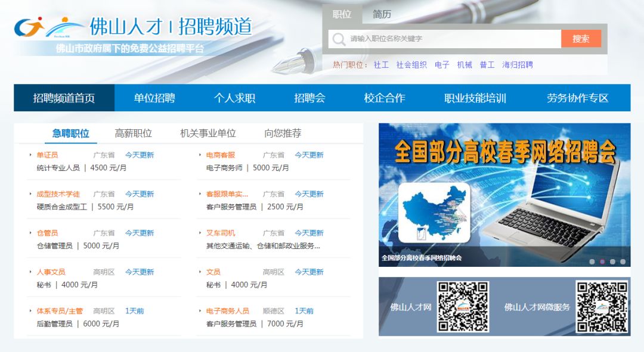Screen dimensions: 644x352
Task: Open the 招聘会 section from navigation
Action: pos(308,98)
